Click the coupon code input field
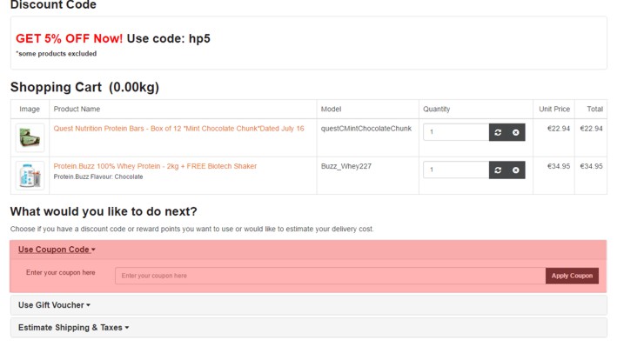Image resolution: width=644 pixels, height=353 pixels. click(330, 276)
